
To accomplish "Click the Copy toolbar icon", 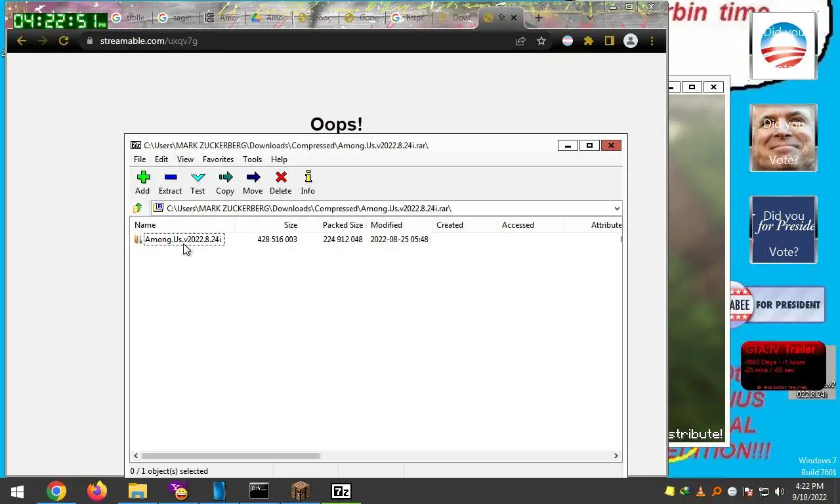I will pyautogui.click(x=225, y=182).
